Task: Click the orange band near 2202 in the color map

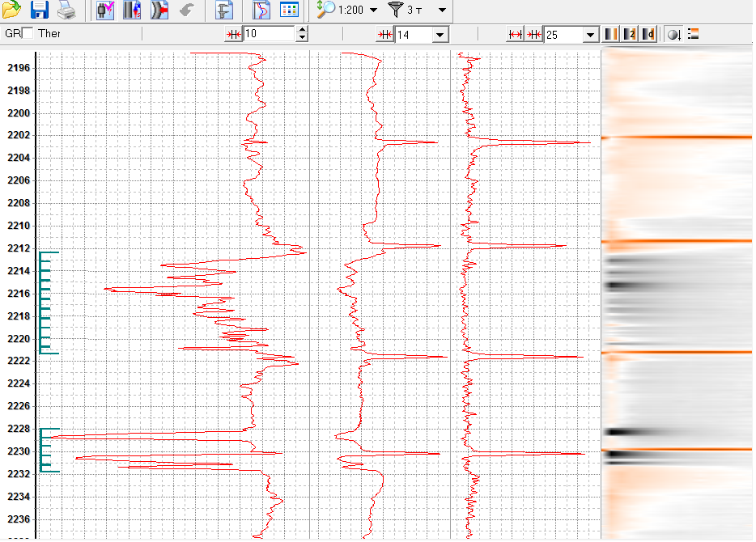Action: 677,138
